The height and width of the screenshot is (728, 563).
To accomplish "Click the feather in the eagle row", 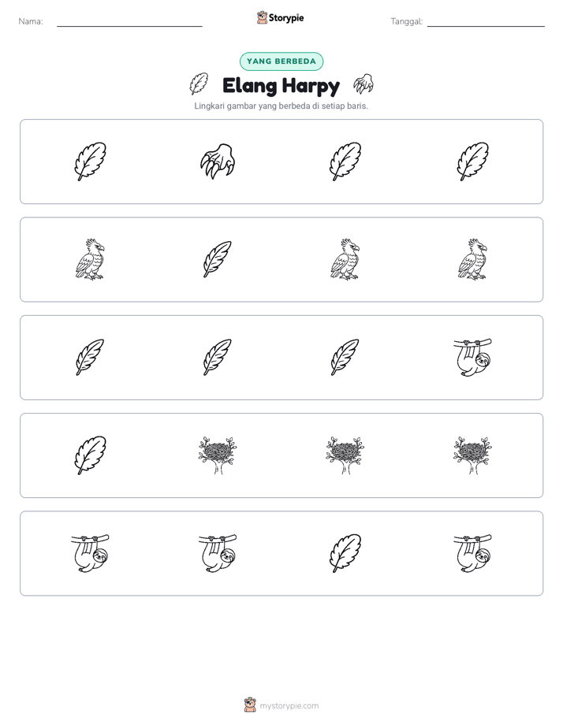I will (x=218, y=259).
